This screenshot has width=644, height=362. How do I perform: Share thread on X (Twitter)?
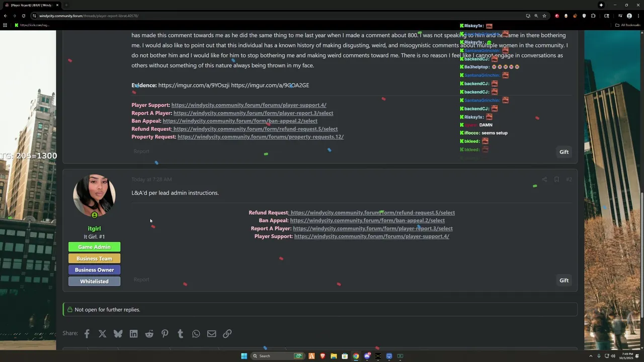pyautogui.click(x=103, y=334)
